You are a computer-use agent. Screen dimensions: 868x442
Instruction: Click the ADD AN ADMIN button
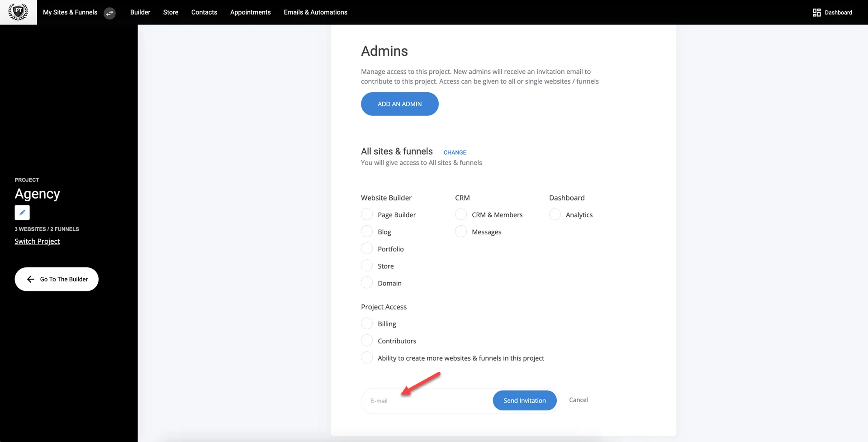[x=399, y=104]
